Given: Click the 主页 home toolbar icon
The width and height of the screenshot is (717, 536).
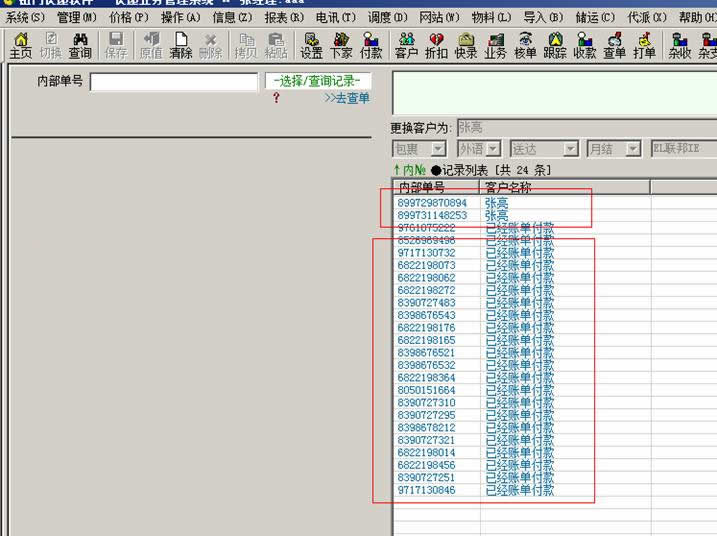Looking at the screenshot, I should (20, 45).
